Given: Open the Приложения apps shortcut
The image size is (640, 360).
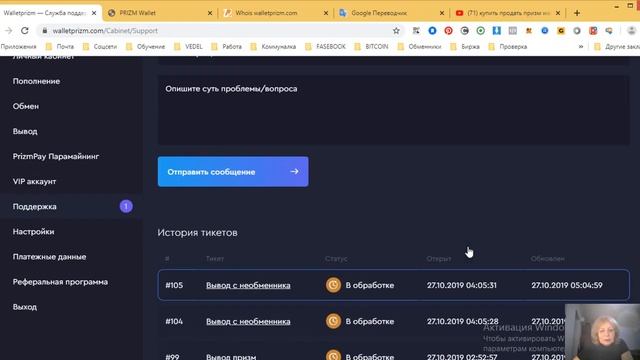Looking at the screenshot, I should tap(18, 47).
